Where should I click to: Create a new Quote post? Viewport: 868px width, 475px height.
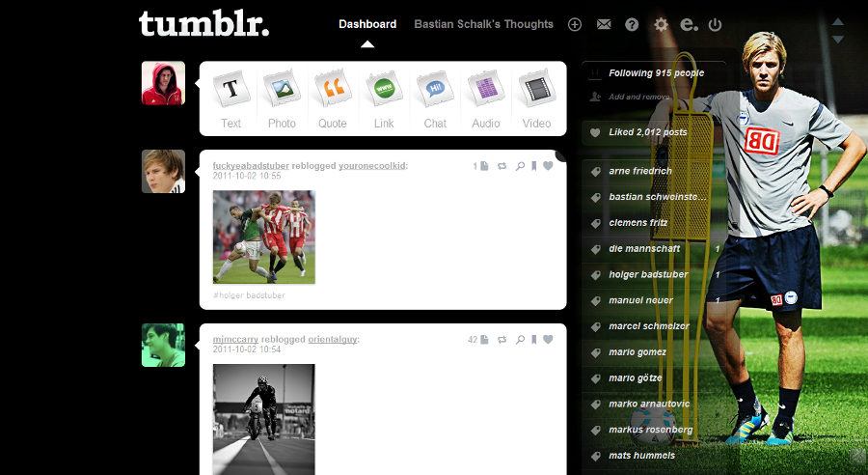(332, 99)
